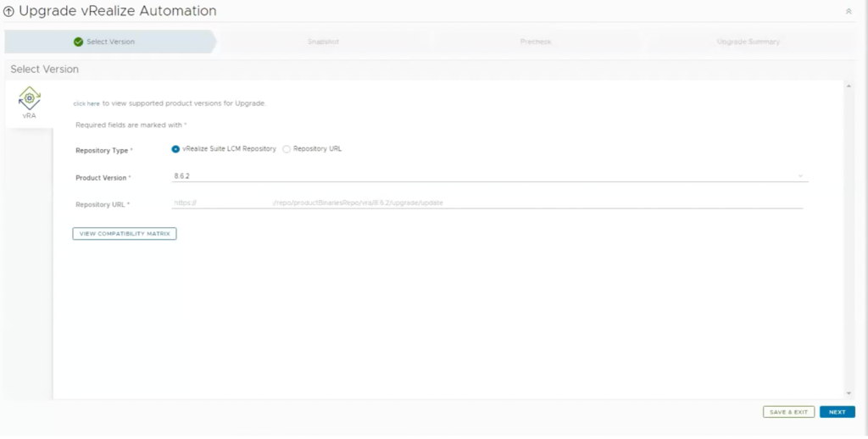This screenshot has height=439, width=868.
Task: Select the Repository URL radio option
Action: (287, 149)
